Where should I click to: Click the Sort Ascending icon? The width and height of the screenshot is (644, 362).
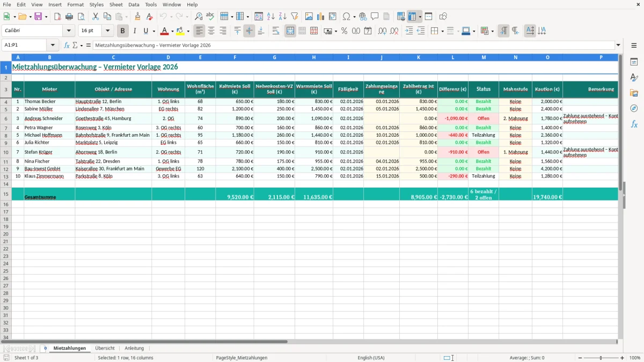click(271, 17)
